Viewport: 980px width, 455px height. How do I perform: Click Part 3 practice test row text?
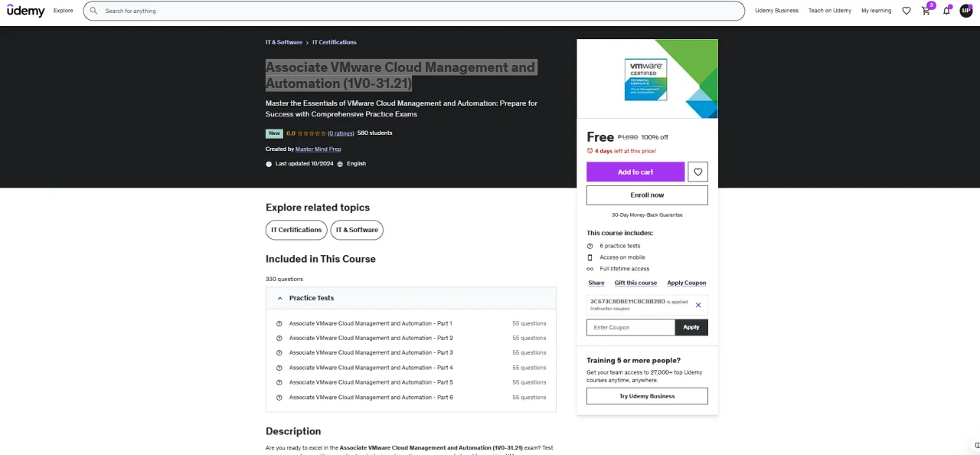coord(371,353)
